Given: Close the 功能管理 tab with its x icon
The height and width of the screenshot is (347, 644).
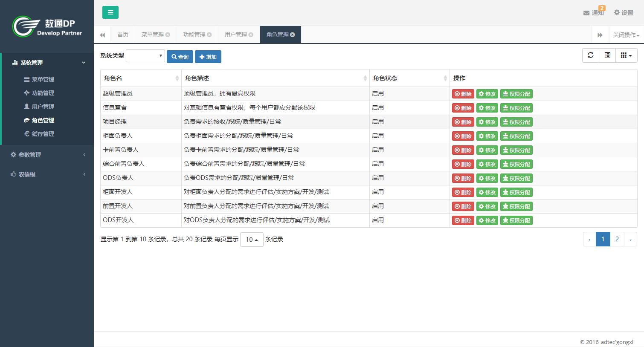Looking at the screenshot, I should [209, 35].
